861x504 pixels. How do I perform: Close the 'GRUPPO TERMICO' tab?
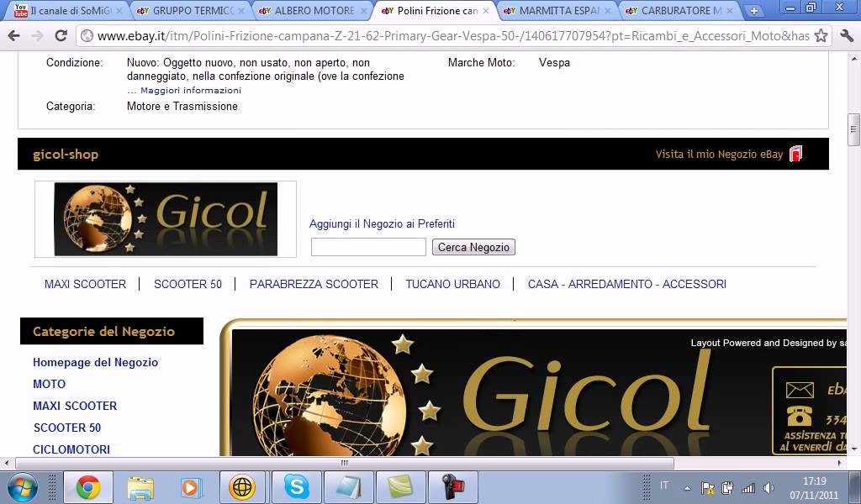(241, 10)
